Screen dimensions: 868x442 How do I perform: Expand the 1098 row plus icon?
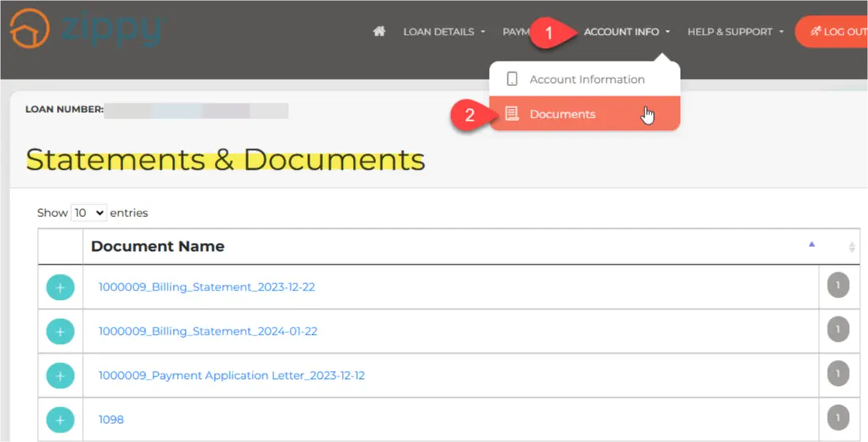[60, 420]
